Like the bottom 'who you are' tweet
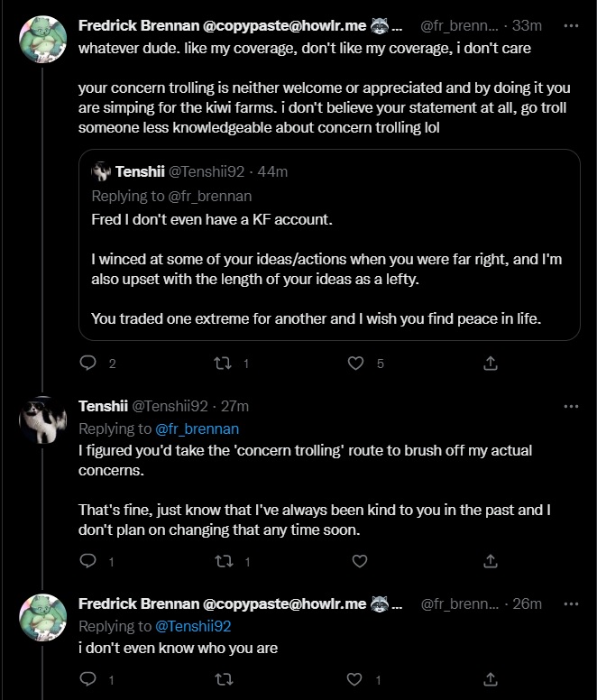 pos(356,678)
